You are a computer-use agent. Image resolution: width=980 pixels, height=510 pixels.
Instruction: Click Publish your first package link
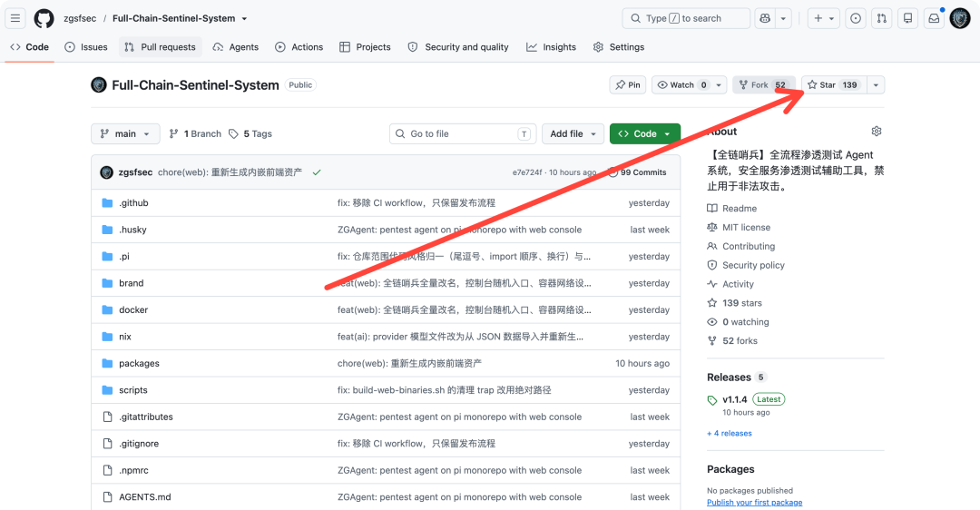click(754, 503)
